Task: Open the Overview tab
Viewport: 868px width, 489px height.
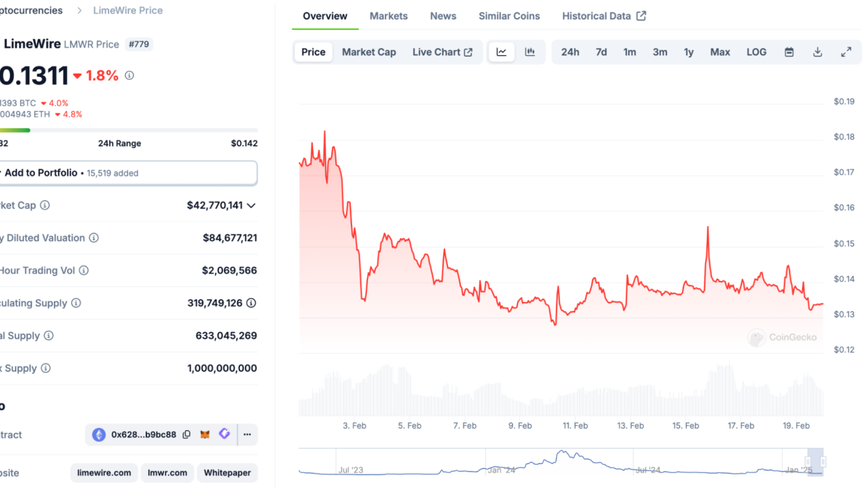Action: [325, 15]
